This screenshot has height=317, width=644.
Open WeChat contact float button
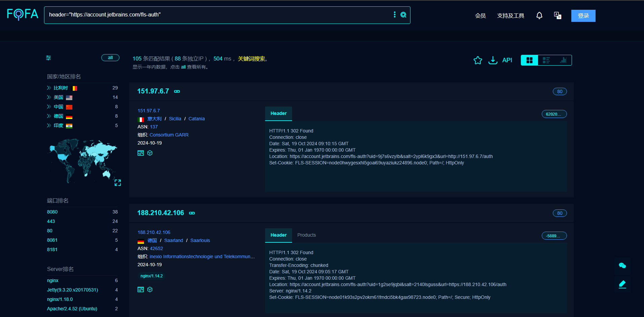[622, 266]
